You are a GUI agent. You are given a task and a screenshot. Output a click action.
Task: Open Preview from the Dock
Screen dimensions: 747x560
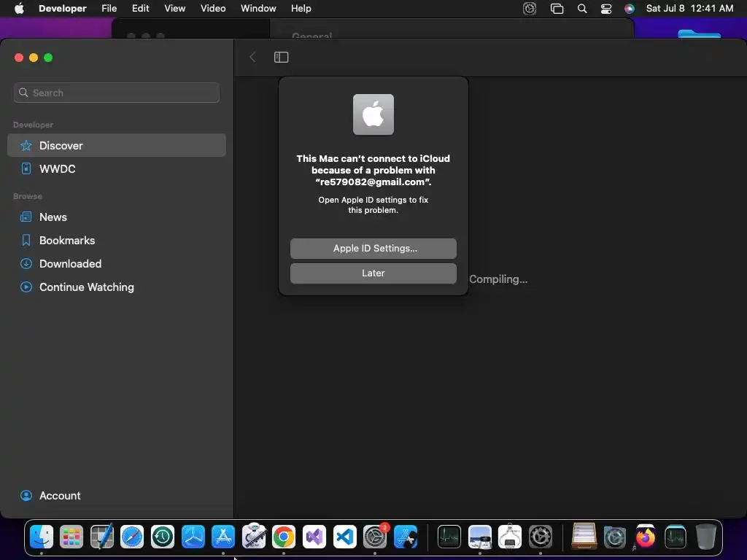point(480,537)
